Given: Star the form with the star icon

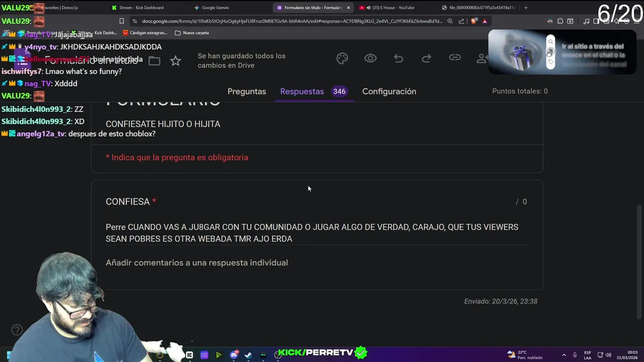Looking at the screenshot, I should pyautogui.click(x=175, y=61).
